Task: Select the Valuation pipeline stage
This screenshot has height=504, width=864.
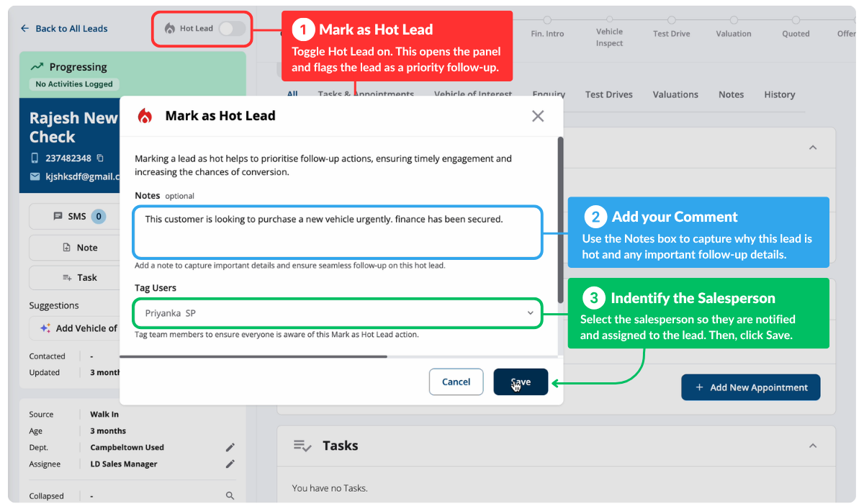Action: pos(734,28)
